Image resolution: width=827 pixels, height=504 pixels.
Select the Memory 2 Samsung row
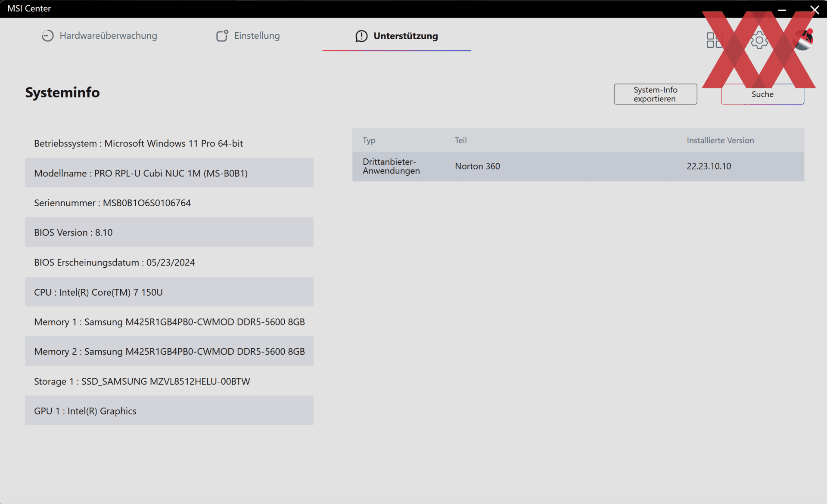pyautogui.click(x=169, y=352)
